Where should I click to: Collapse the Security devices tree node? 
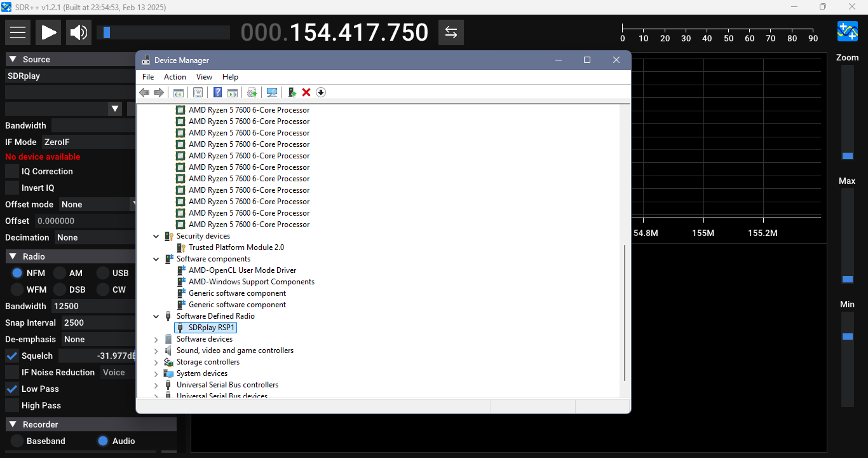click(x=156, y=236)
